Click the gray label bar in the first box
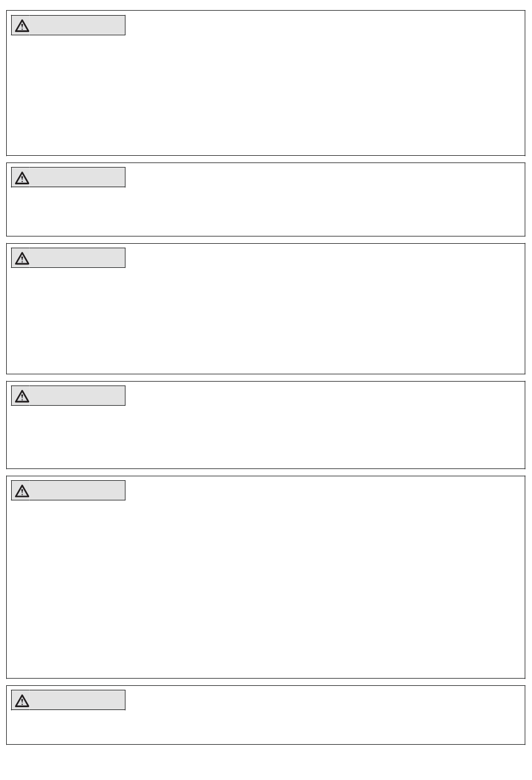532x780 pixels. (x=77, y=26)
